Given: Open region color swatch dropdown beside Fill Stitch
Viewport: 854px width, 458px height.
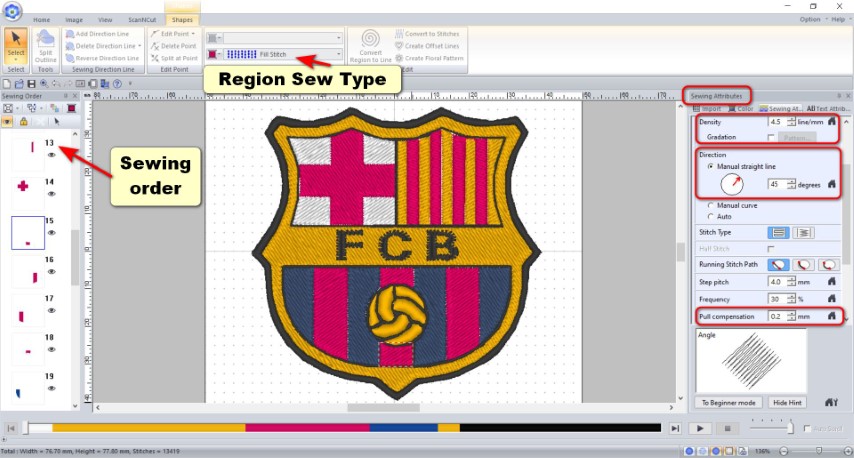Looking at the screenshot, I should [x=214, y=54].
